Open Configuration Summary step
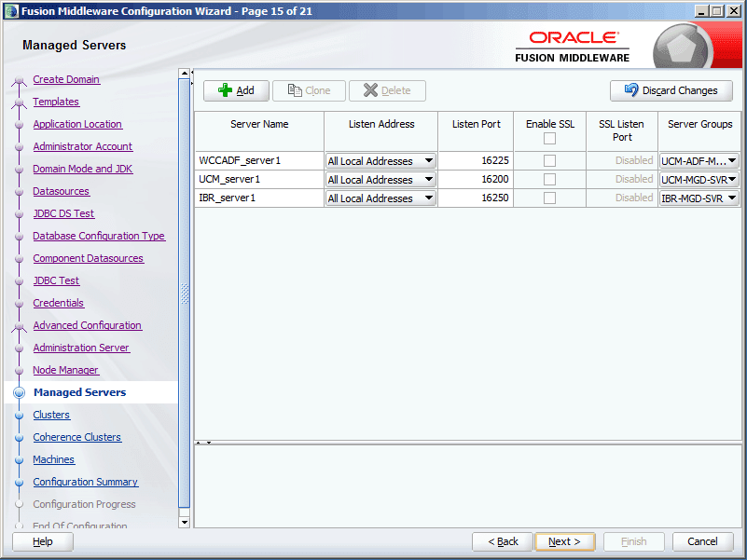747x560 pixels. tap(85, 483)
